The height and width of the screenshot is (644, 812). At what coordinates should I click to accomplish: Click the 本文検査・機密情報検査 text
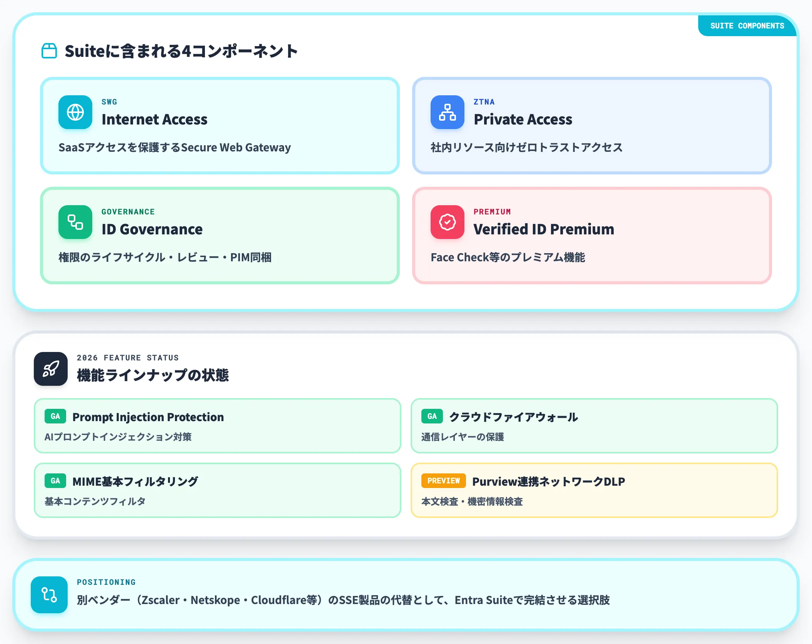coord(472,501)
